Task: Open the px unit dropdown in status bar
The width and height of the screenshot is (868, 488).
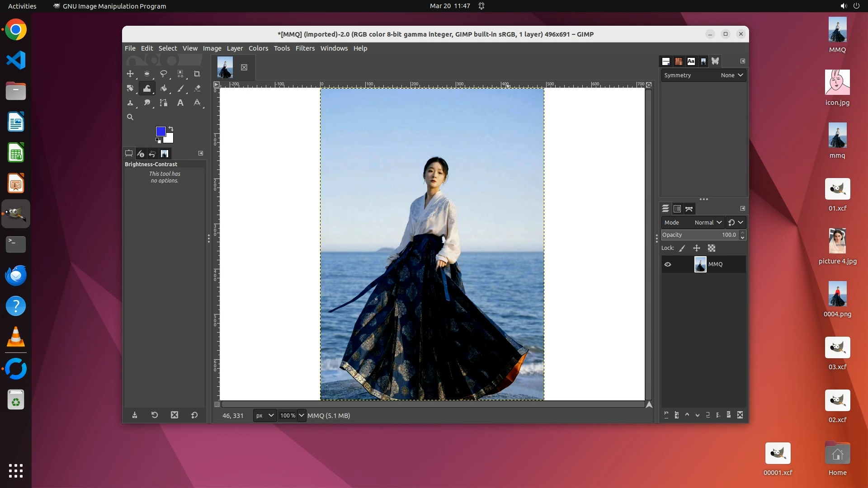Action: pyautogui.click(x=264, y=416)
